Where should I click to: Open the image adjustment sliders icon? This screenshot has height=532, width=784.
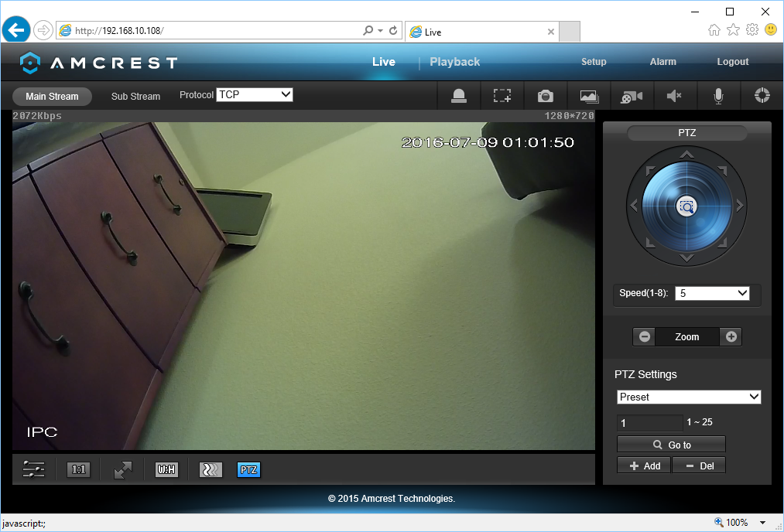pyautogui.click(x=34, y=469)
